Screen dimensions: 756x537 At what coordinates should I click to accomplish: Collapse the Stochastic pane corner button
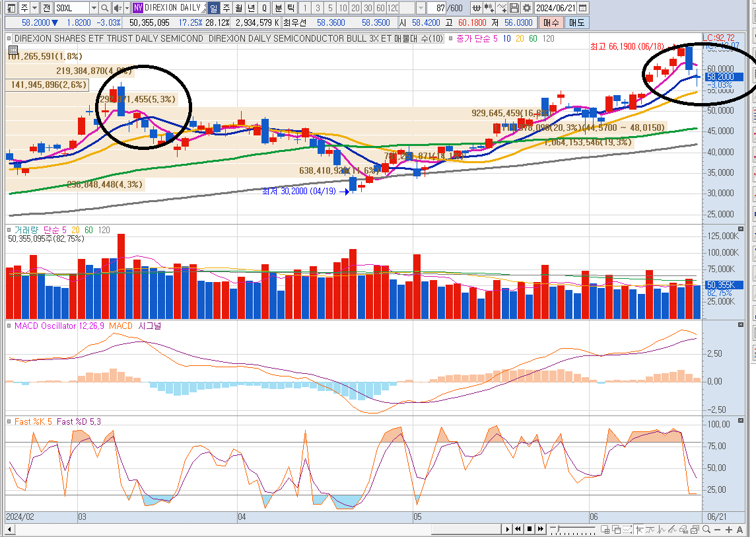pyautogui.click(x=741, y=420)
